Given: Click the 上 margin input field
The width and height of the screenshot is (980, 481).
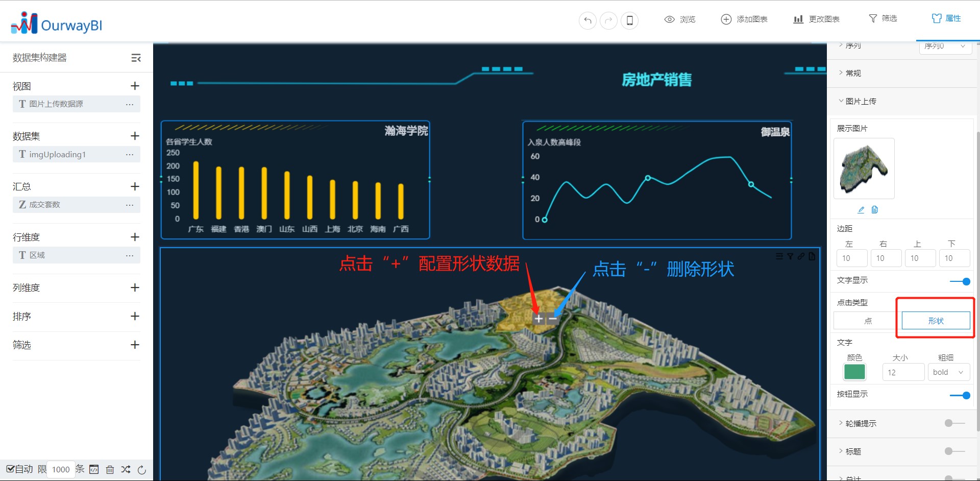Looking at the screenshot, I should pos(920,258).
